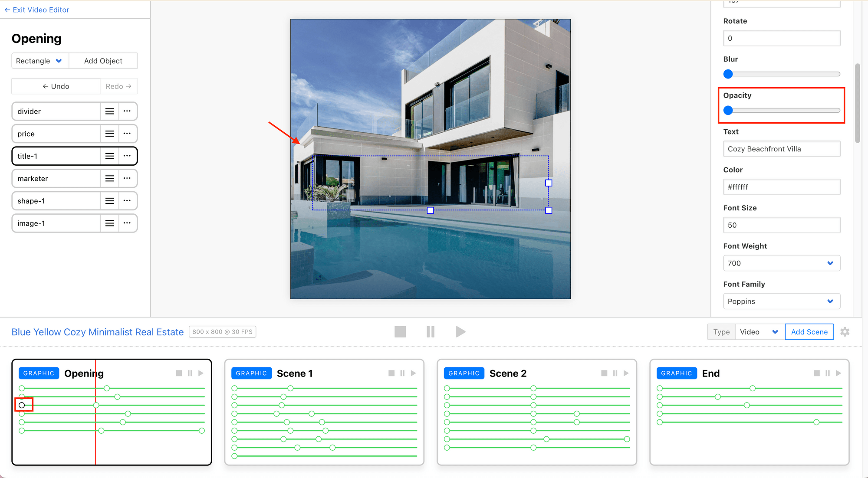Open three-dot menu for divider layer
Image resolution: width=868 pixels, height=478 pixels.
click(127, 111)
